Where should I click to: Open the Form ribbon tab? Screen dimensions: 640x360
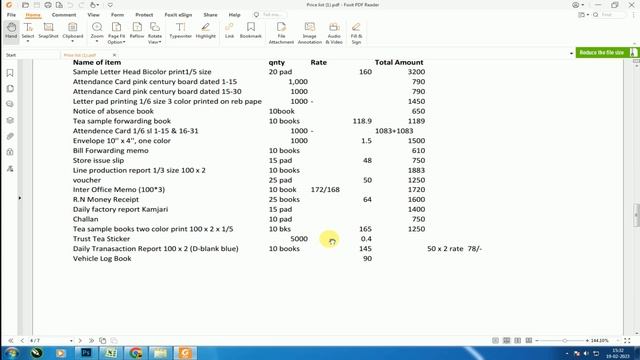tap(117, 15)
